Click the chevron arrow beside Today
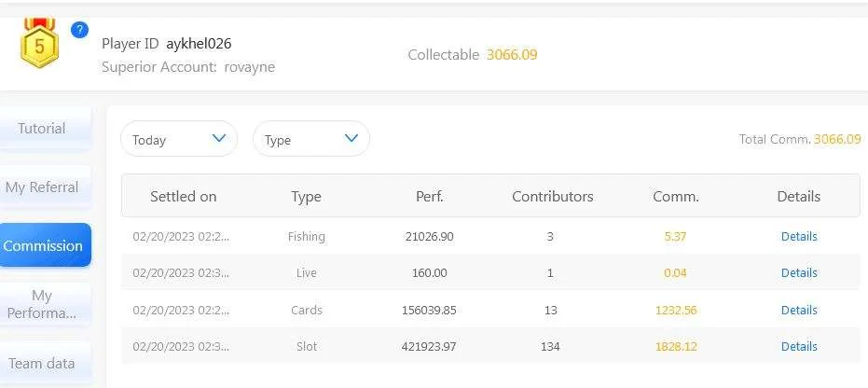This screenshot has width=868, height=388. tap(219, 138)
